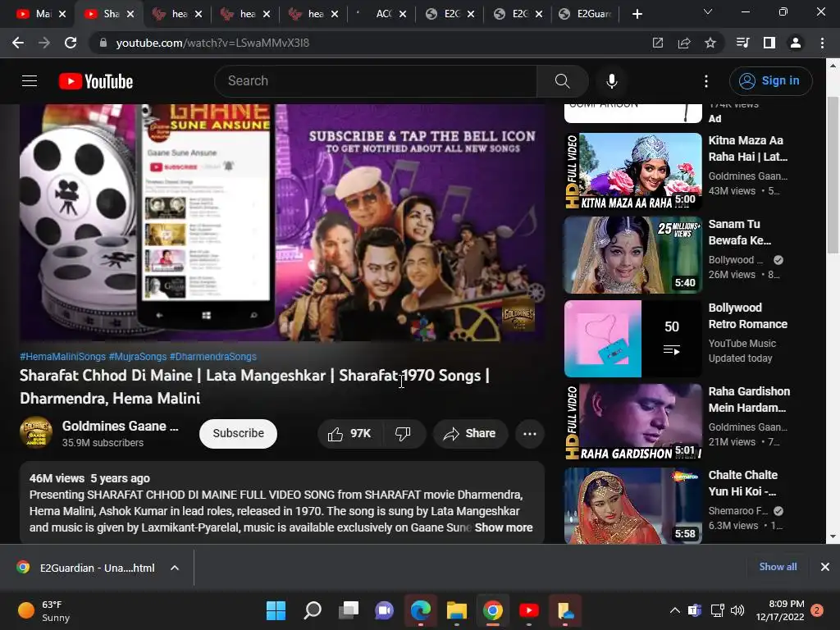
Task: Click the search magnifier button
Action: click(562, 81)
